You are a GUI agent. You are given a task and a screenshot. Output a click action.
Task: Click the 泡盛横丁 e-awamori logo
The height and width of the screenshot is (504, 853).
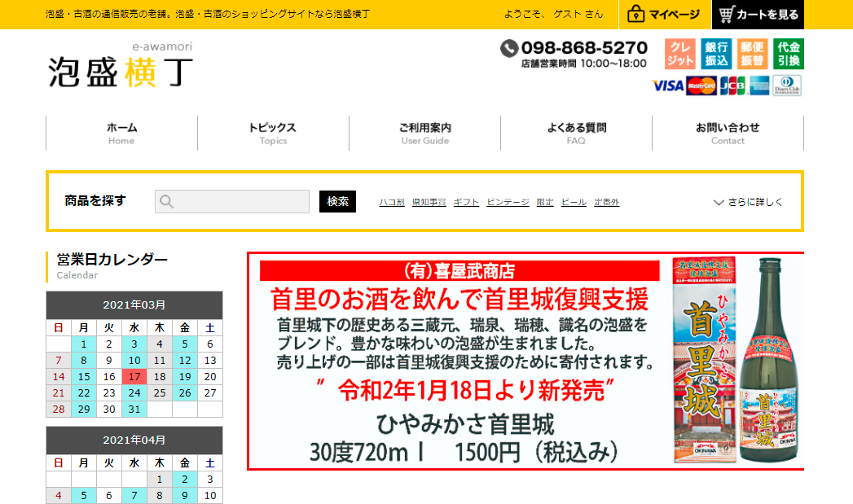121,65
